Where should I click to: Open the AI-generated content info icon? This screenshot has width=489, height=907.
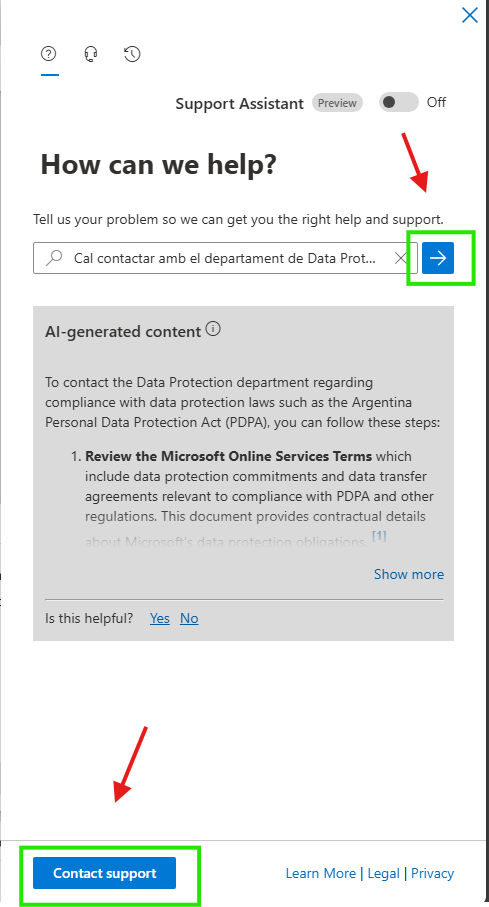[214, 330]
